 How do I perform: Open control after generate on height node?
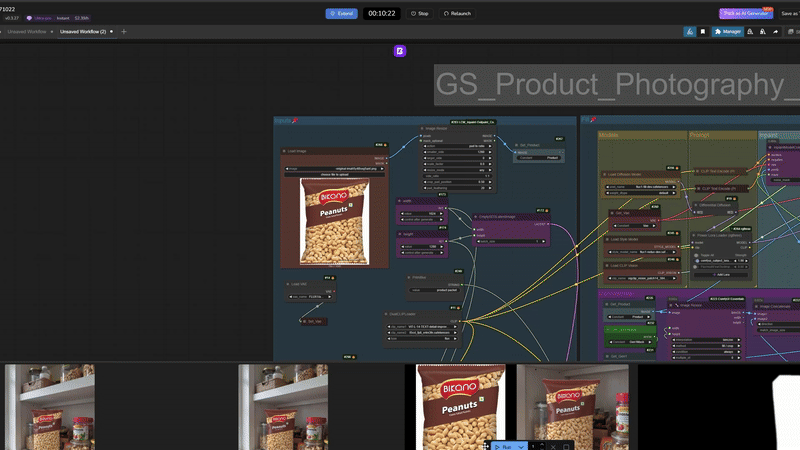[423, 253]
